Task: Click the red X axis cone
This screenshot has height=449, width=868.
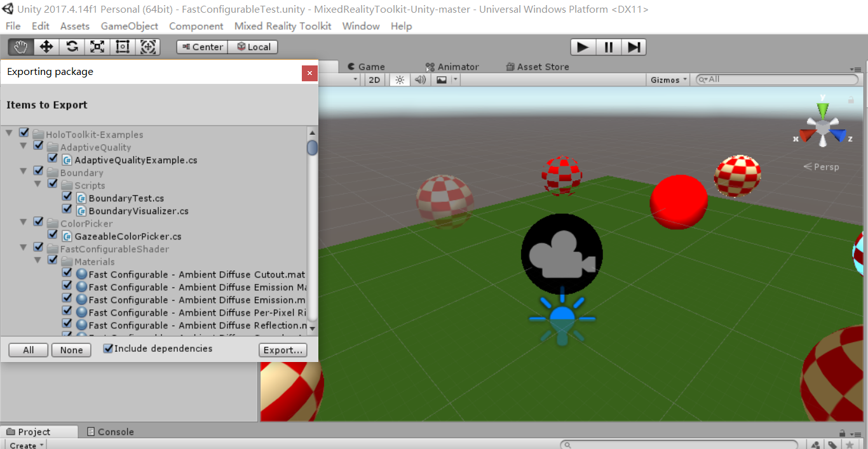Action: (806, 135)
